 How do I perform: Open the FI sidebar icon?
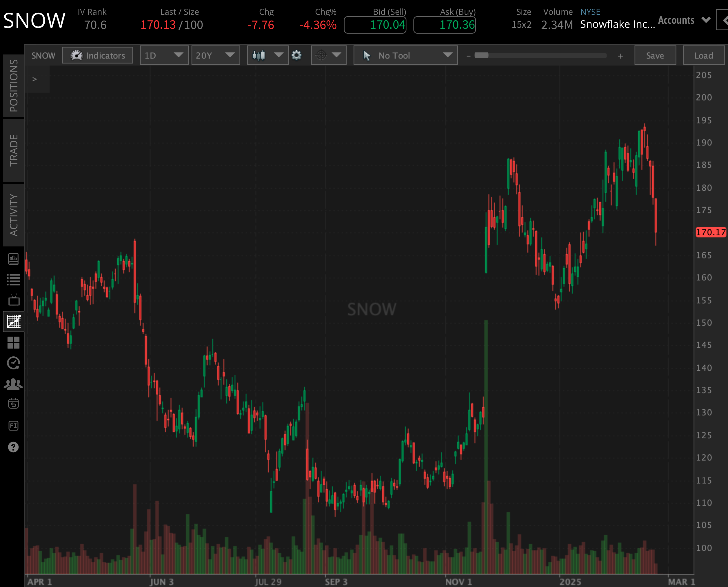click(14, 426)
